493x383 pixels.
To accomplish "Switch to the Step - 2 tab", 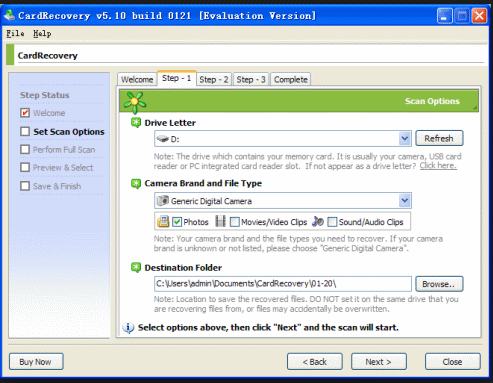I will click(x=214, y=79).
